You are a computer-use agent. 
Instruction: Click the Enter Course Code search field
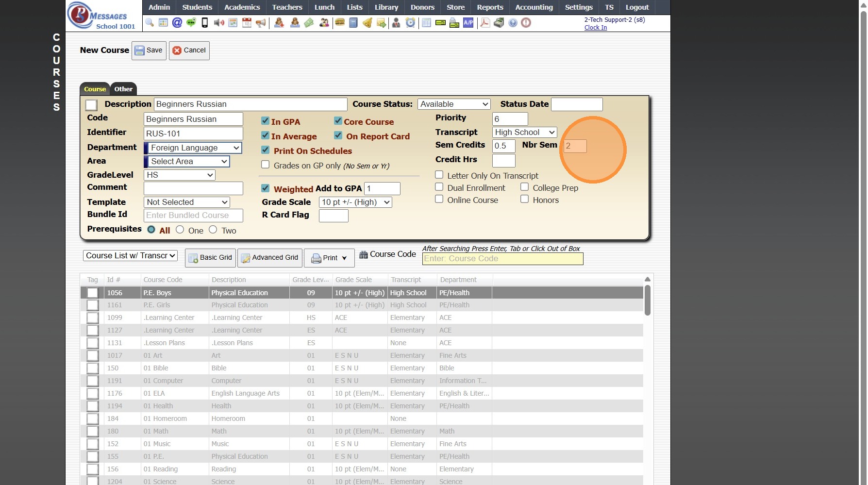click(502, 259)
